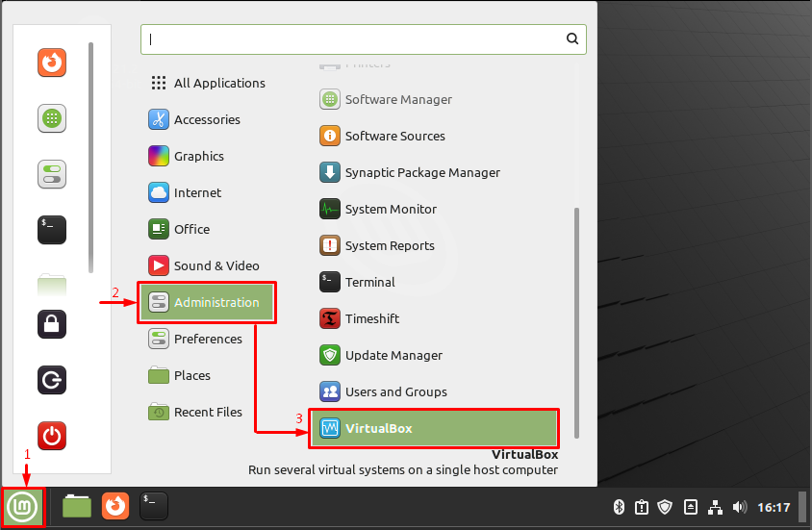Open System Monitor
This screenshot has height=530, width=812.
(434, 209)
